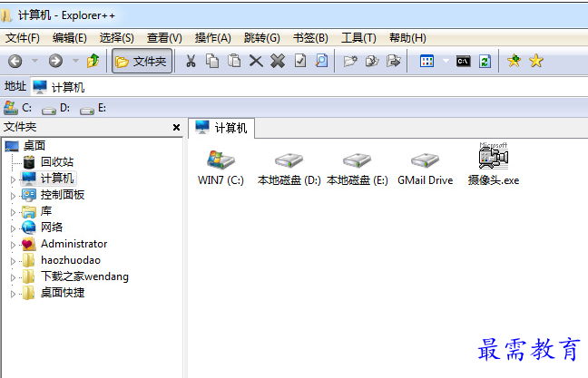Select the 本地磁盘 (D:) drive icon
The height and width of the screenshot is (378, 588).
pyautogui.click(x=289, y=169)
